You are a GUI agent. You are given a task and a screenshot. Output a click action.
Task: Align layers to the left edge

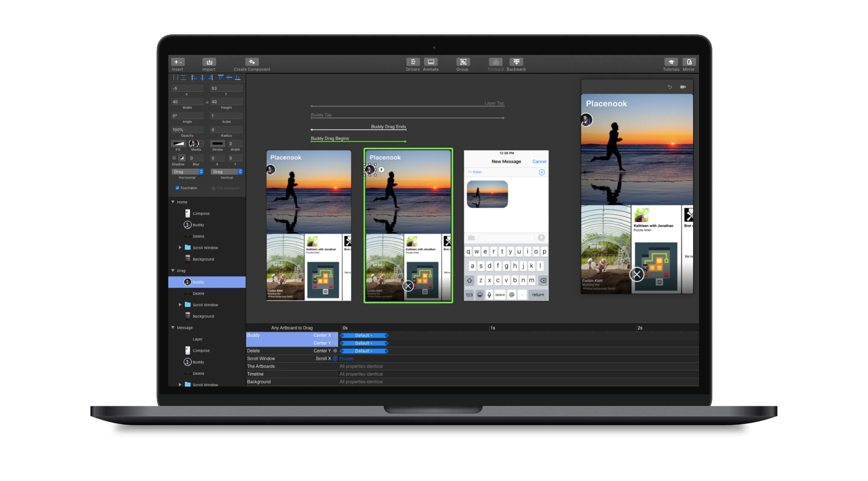click(194, 77)
